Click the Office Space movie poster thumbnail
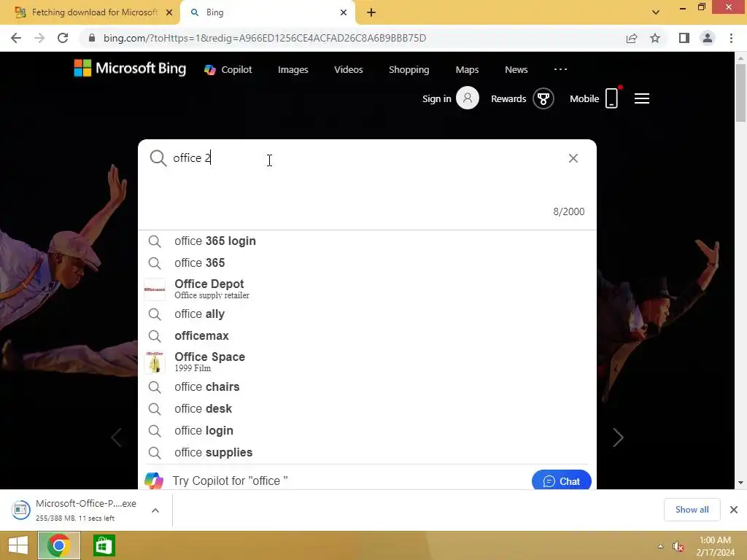The height and width of the screenshot is (560, 747). point(155,362)
